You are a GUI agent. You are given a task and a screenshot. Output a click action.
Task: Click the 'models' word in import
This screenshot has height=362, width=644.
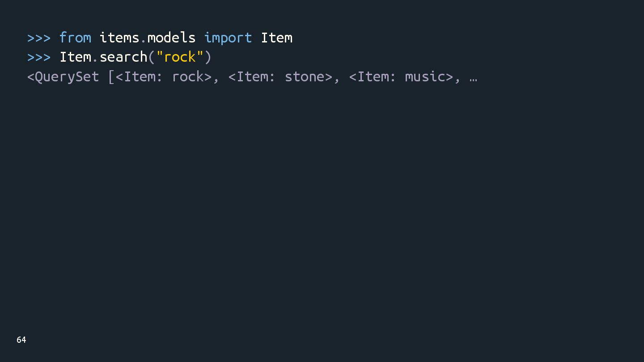[171, 38]
